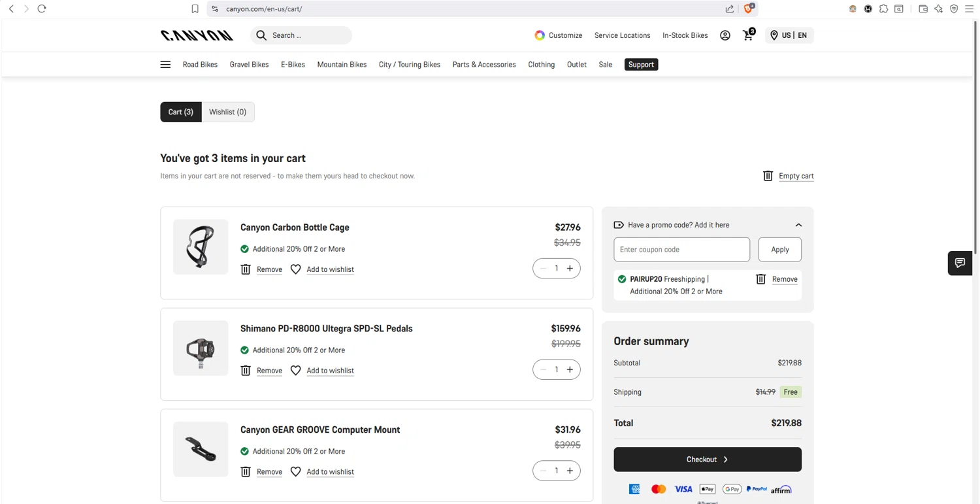Open Clothing menu
Image resolution: width=980 pixels, height=504 pixels.
[542, 65]
